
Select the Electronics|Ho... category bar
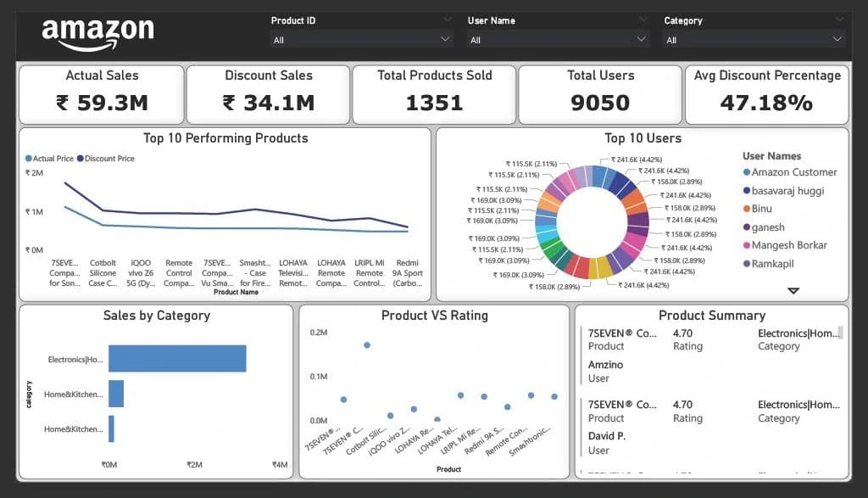(x=177, y=358)
